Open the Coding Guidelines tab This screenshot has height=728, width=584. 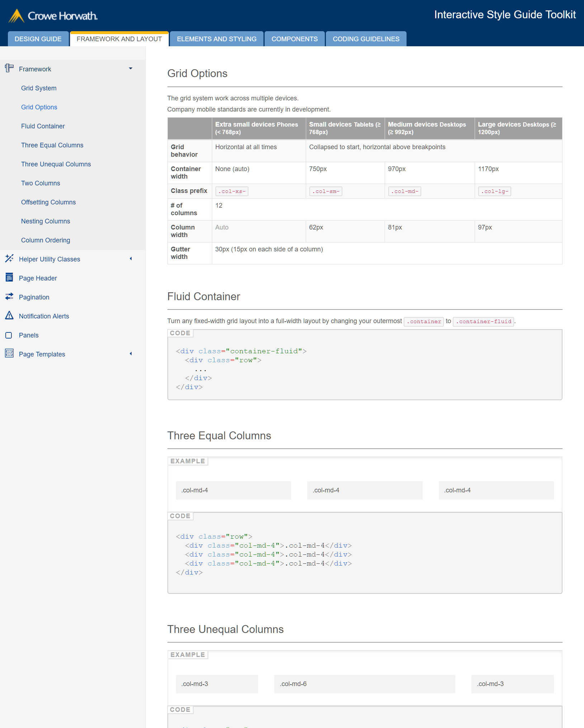click(x=366, y=39)
